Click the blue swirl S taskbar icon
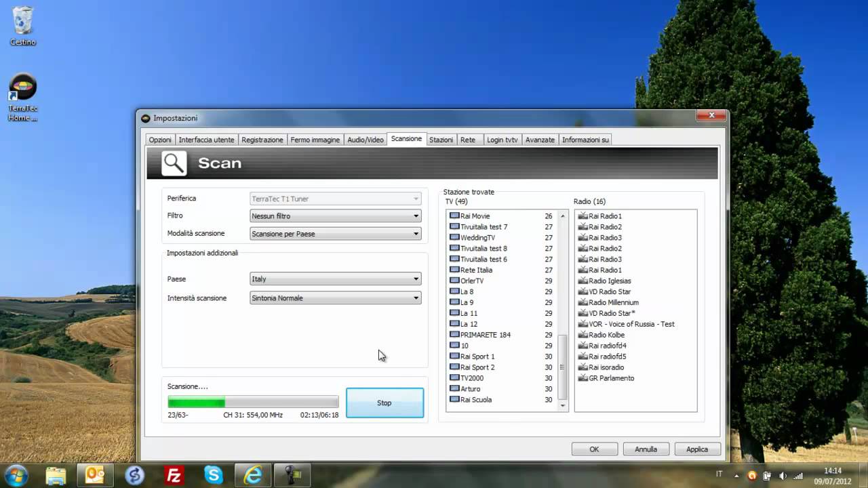This screenshot has height=488, width=868. pyautogui.click(x=135, y=475)
